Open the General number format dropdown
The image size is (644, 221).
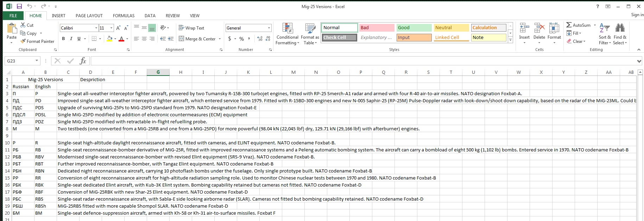269,28
